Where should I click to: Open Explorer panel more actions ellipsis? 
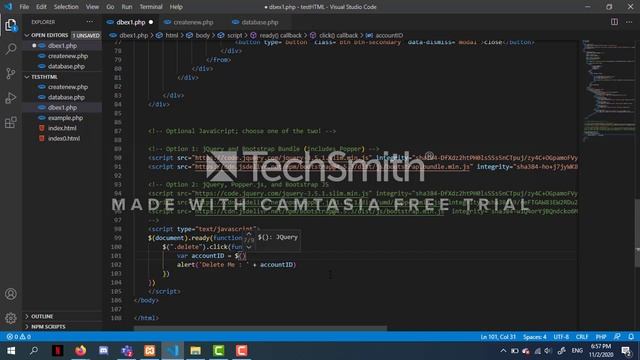coord(90,22)
